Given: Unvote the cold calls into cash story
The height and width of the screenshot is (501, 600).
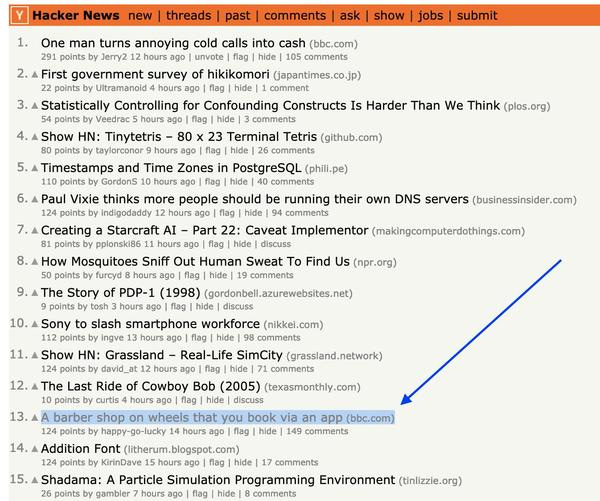Looking at the screenshot, I should pos(209,57).
